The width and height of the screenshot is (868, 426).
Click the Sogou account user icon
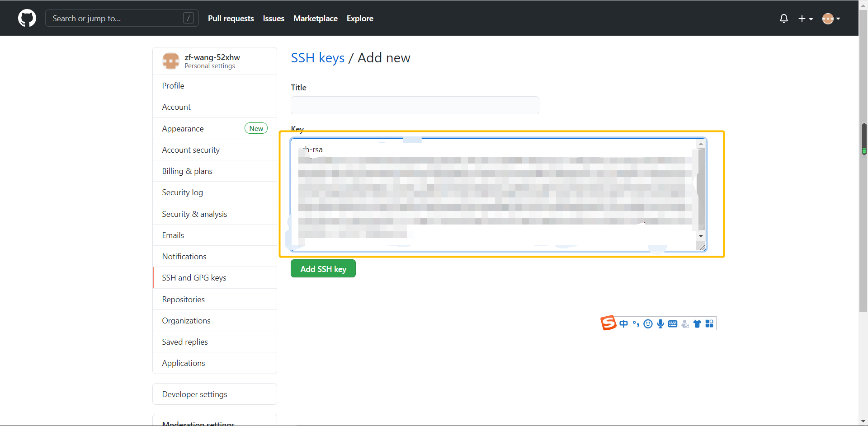[685, 323]
